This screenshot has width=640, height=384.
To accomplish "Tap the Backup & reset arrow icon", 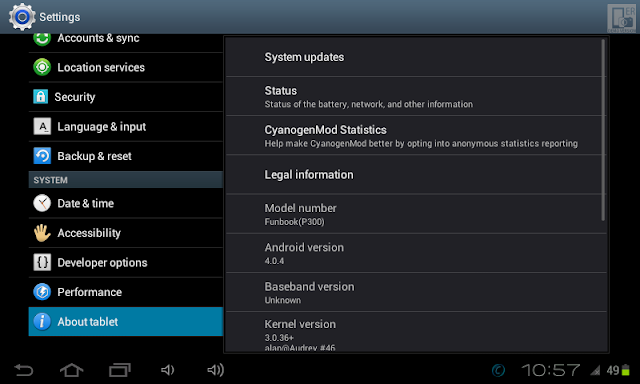I will 42,156.
